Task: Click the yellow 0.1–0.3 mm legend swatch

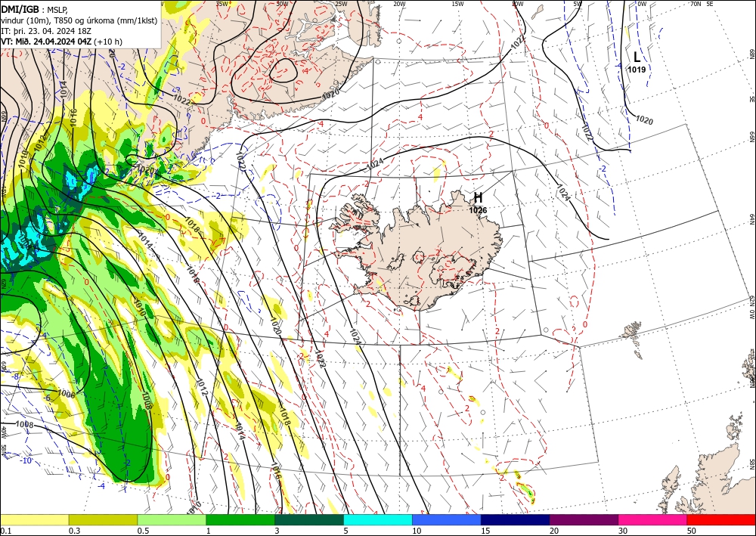Action: pyautogui.click(x=34, y=519)
